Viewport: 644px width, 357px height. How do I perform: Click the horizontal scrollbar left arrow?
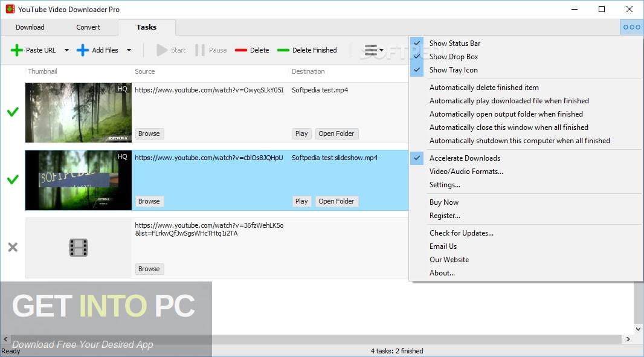5,339
